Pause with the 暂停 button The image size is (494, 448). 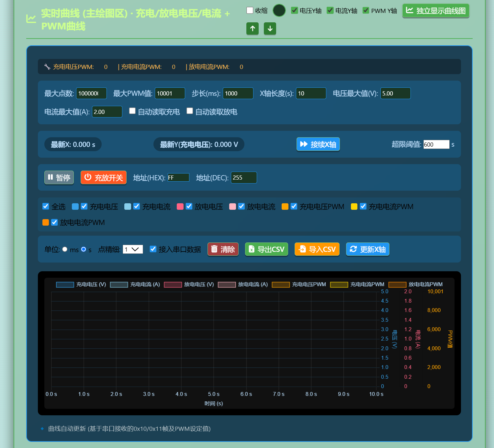tap(59, 177)
